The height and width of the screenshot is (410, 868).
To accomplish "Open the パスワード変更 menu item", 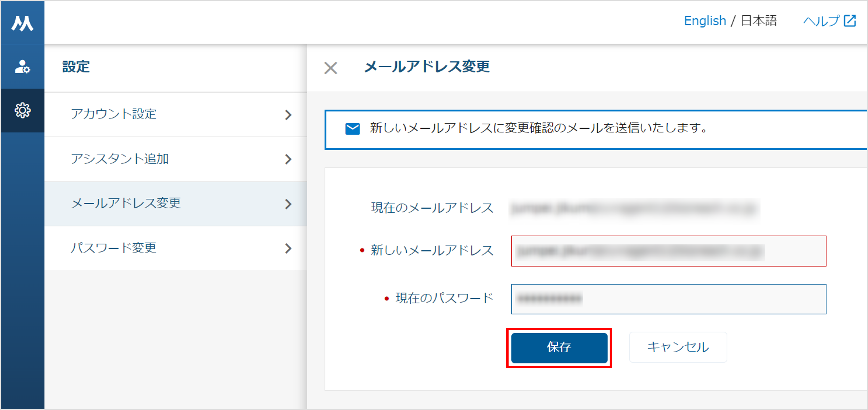I will click(x=175, y=248).
